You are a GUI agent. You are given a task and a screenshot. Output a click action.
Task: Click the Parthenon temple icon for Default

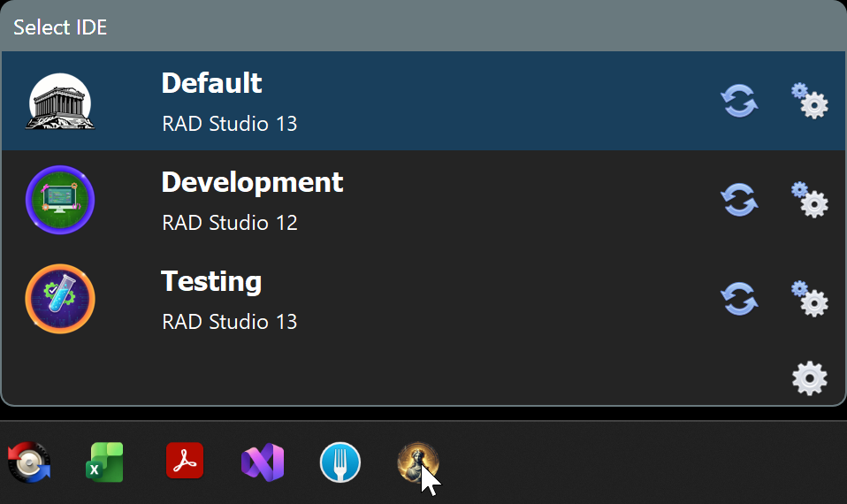[x=60, y=102]
